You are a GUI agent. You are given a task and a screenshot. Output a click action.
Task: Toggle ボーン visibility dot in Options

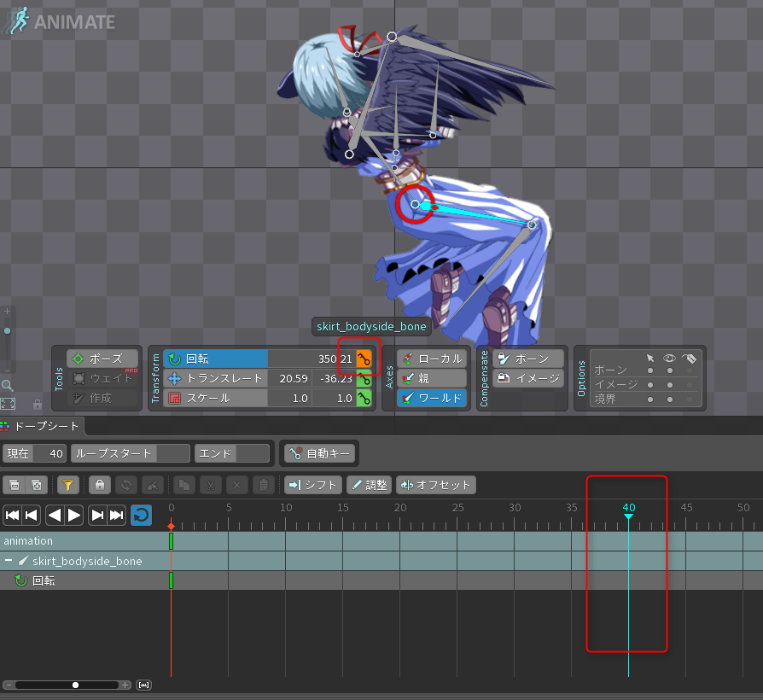click(x=670, y=370)
